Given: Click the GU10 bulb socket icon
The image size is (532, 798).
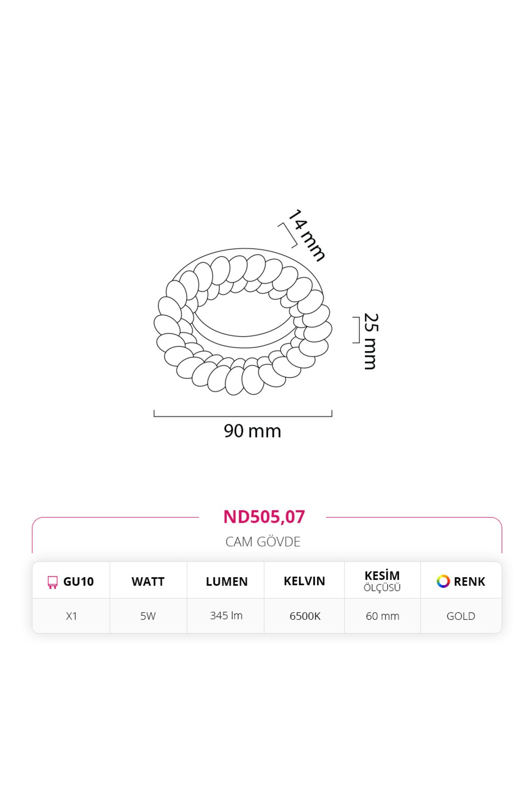Looking at the screenshot, I should tap(52, 582).
